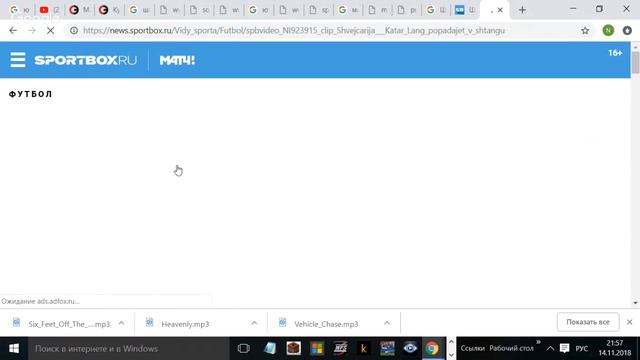Click the Показать все downloads button
Screen dimensions: 640x360
pyautogui.click(x=588, y=322)
